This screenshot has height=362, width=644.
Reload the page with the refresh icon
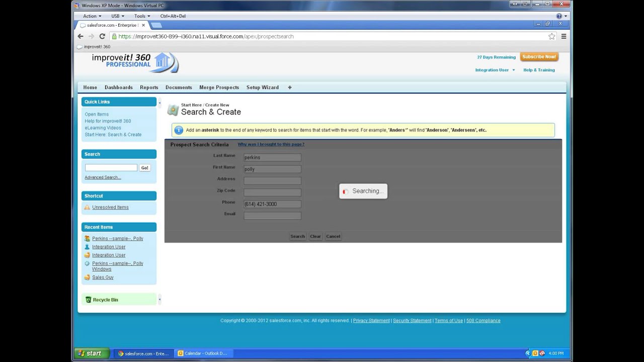[102, 36]
